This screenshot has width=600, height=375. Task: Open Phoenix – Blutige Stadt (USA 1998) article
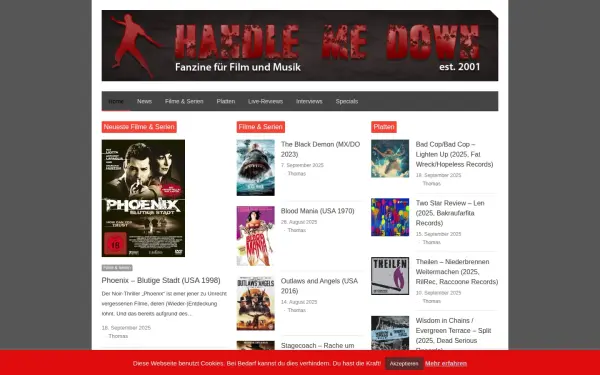point(161,280)
